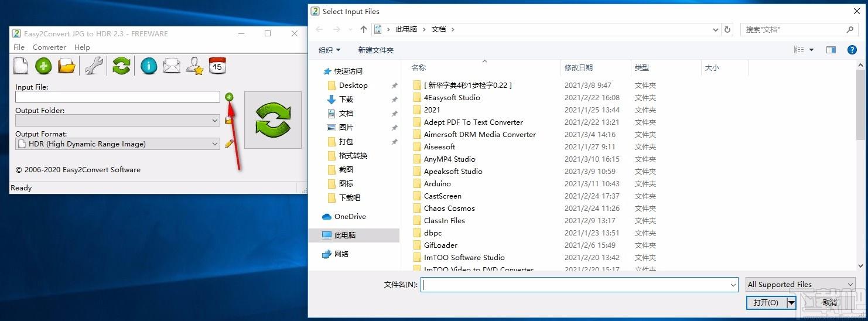Expand the address bar history dropdown

coord(716,29)
